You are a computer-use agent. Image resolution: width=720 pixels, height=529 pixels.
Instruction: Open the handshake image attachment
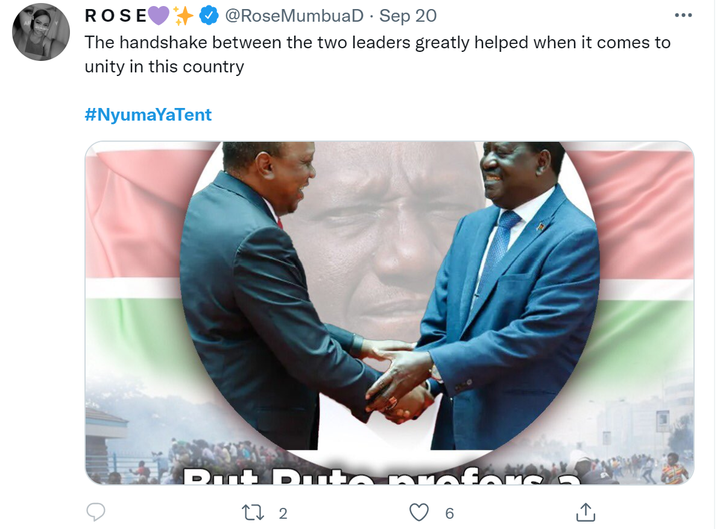[389, 313]
